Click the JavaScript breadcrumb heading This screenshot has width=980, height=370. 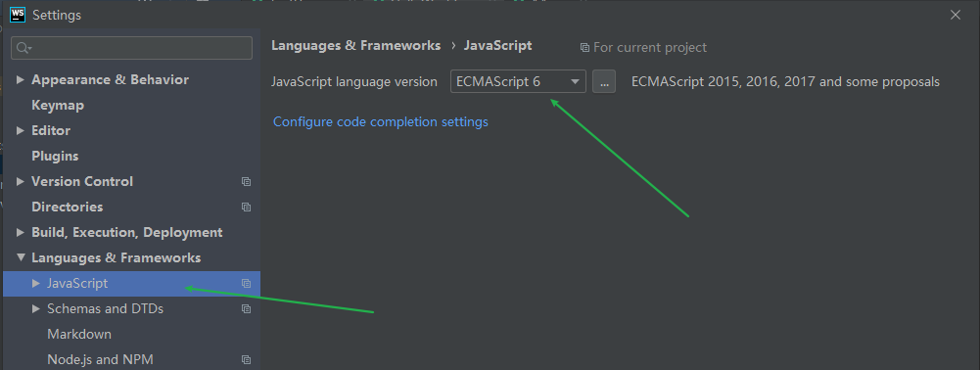coord(497,46)
